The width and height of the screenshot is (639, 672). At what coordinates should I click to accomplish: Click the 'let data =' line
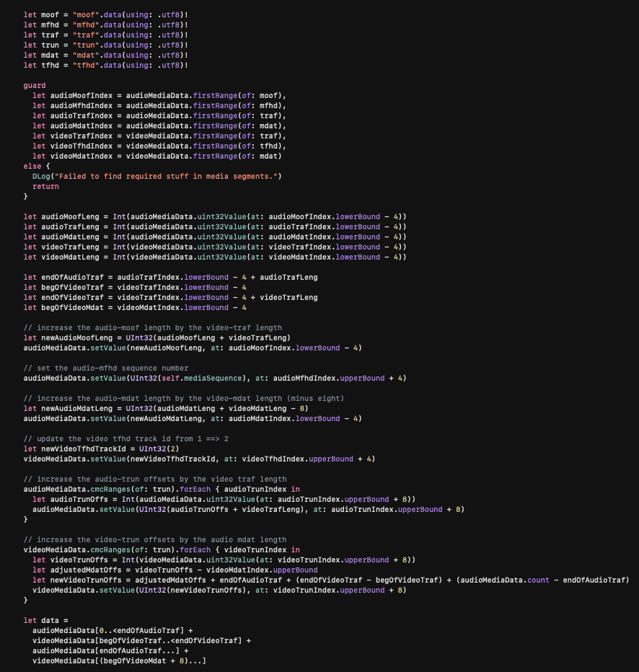tap(45, 621)
